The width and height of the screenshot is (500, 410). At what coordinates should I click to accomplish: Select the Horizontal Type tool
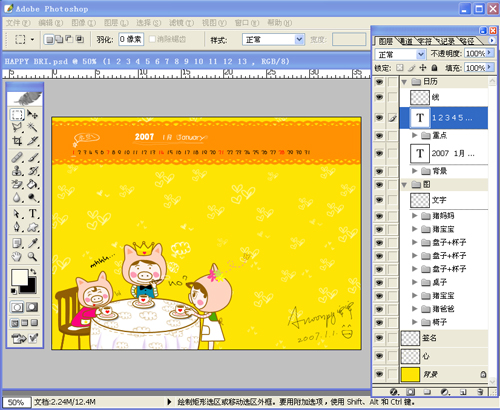[x=33, y=213]
